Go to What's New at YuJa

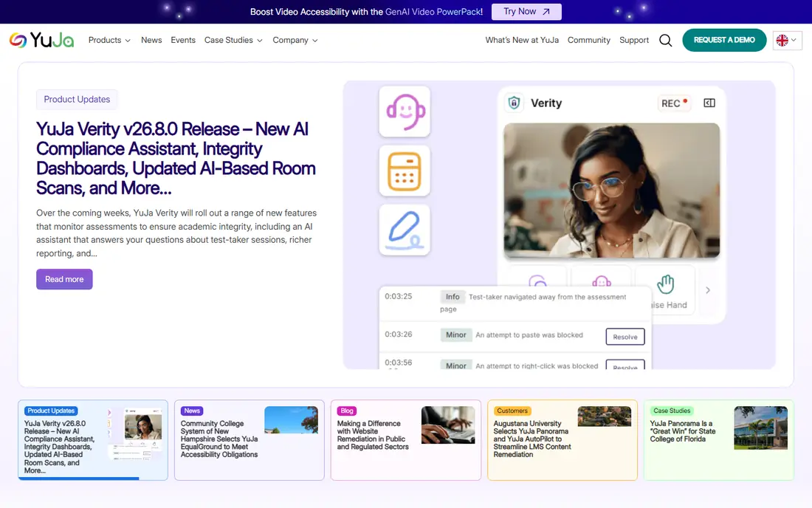pyautogui.click(x=522, y=41)
